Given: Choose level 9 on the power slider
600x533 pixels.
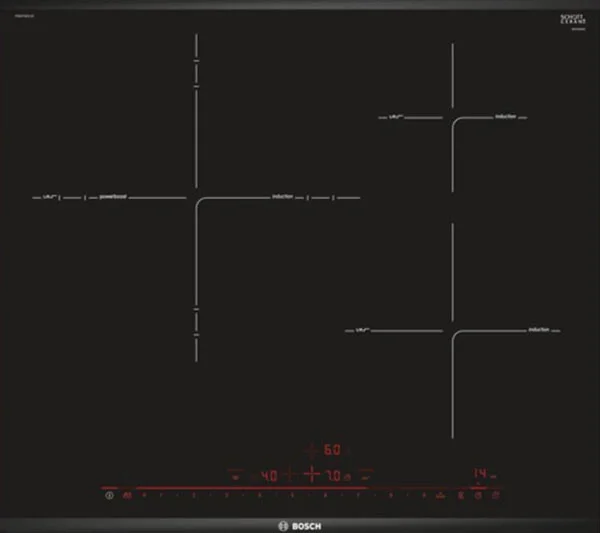Looking at the screenshot, I should (x=422, y=495).
